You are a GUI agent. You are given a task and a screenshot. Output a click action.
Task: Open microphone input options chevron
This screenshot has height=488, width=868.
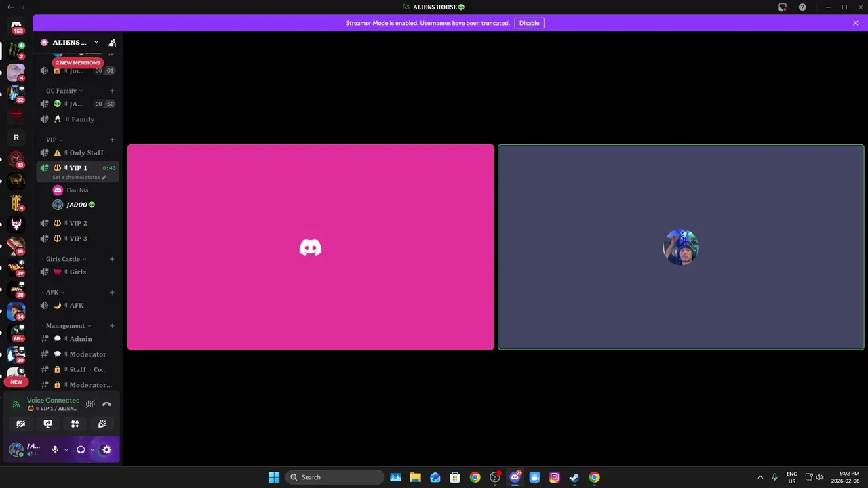[66, 450]
